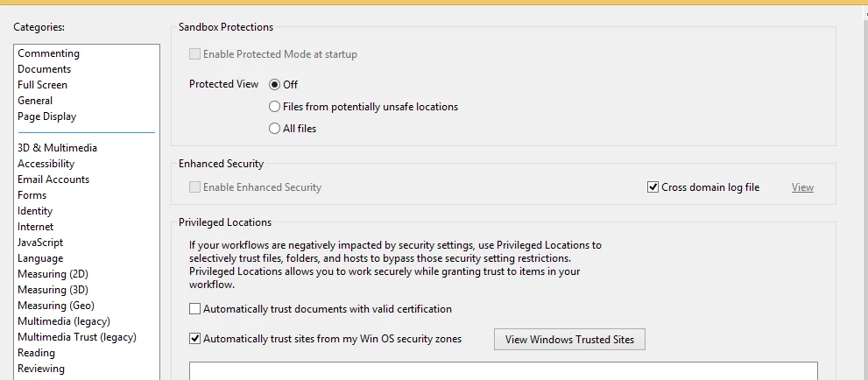
Task: Open Multimedia Trust (legacy) preferences
Action: 77,337
